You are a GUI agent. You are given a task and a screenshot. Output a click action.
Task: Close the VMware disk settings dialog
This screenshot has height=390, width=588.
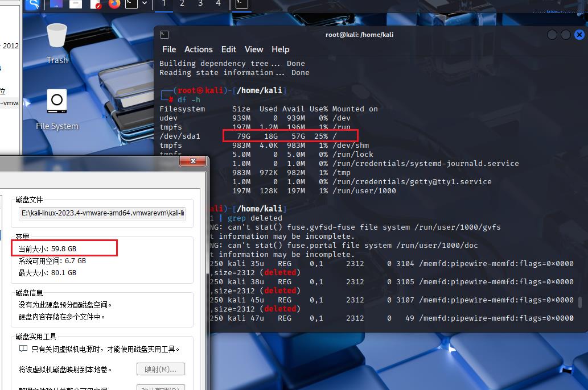point(193,161)
